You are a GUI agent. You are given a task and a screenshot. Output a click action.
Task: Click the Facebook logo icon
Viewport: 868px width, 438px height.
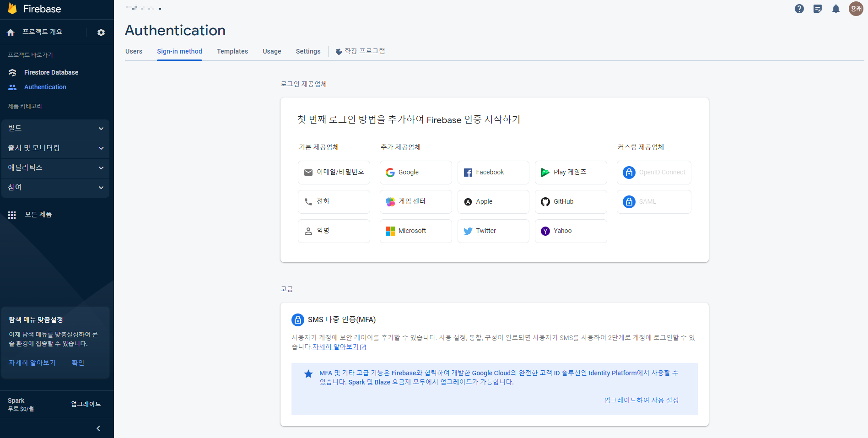pyautogui.click(x=468, y=173)
